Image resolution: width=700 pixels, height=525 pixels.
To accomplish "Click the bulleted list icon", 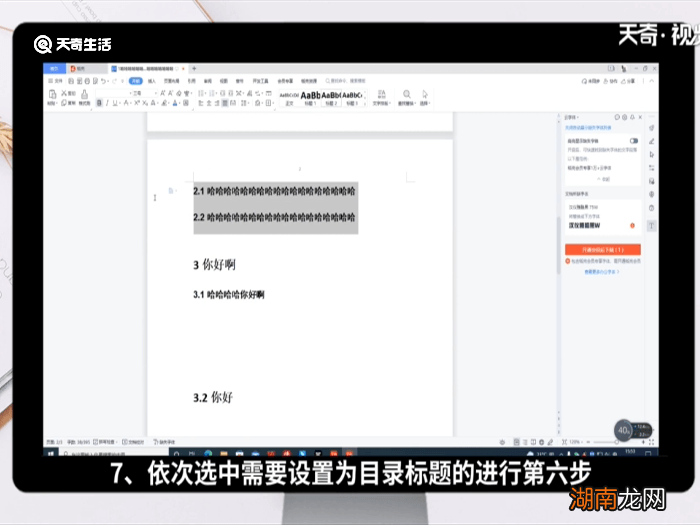I will (201, 93).
